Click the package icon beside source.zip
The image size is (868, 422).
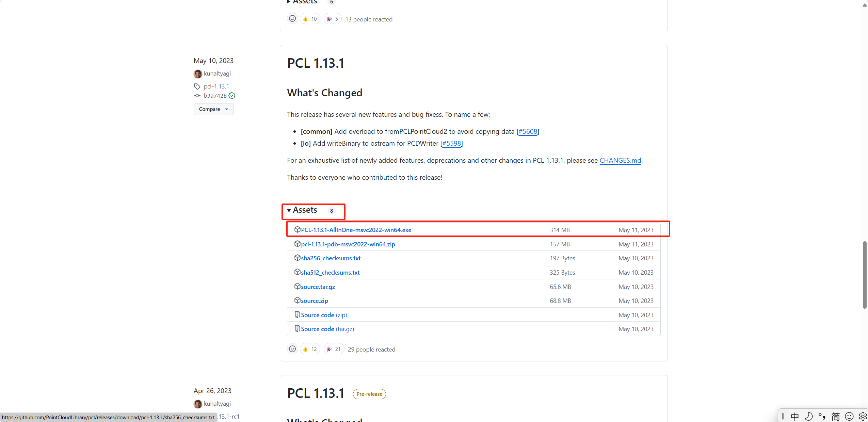(297, 300)
